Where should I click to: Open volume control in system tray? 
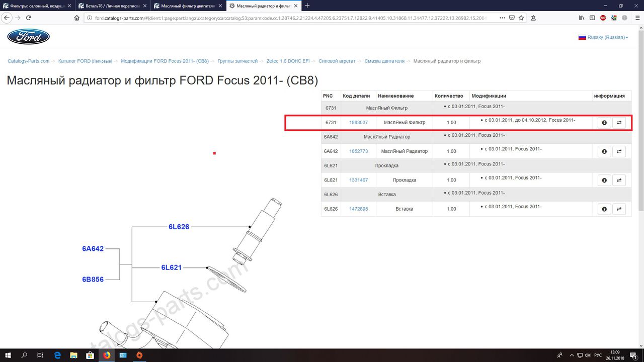tap(587, 355)
